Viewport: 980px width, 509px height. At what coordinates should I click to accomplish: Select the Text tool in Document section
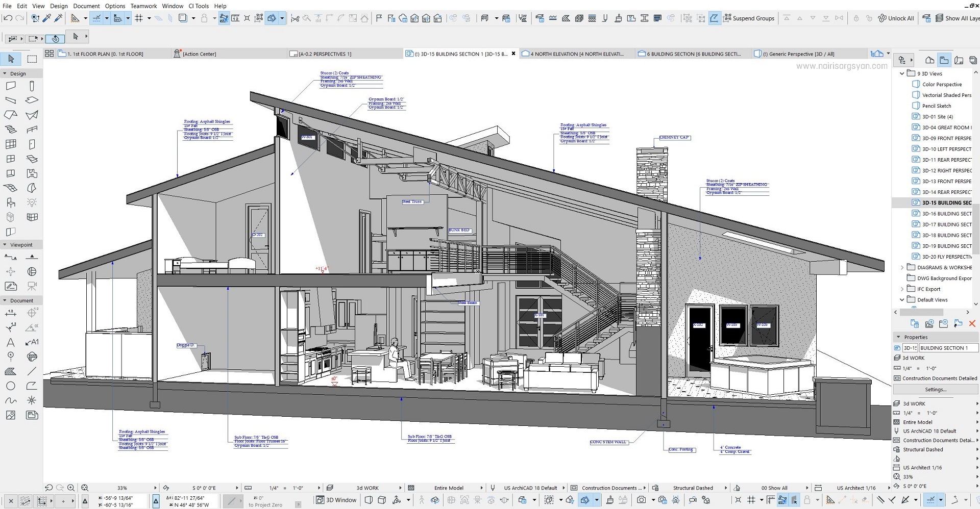click(x=11, y=342)
